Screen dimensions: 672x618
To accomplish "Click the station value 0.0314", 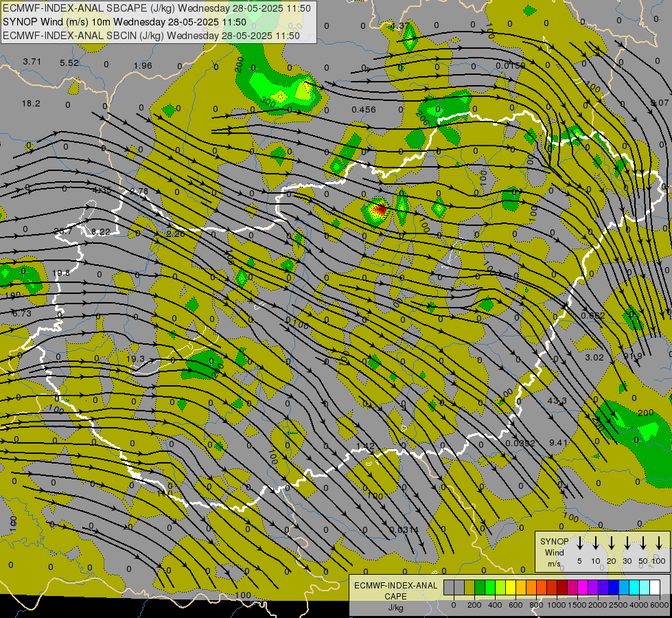I will (x=404, y=529).
